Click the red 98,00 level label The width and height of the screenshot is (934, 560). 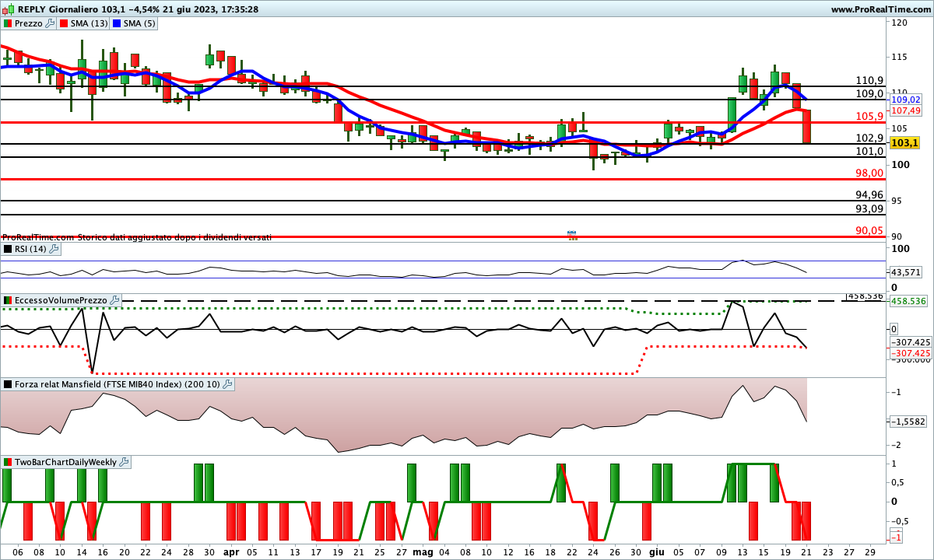pos(869,173)
